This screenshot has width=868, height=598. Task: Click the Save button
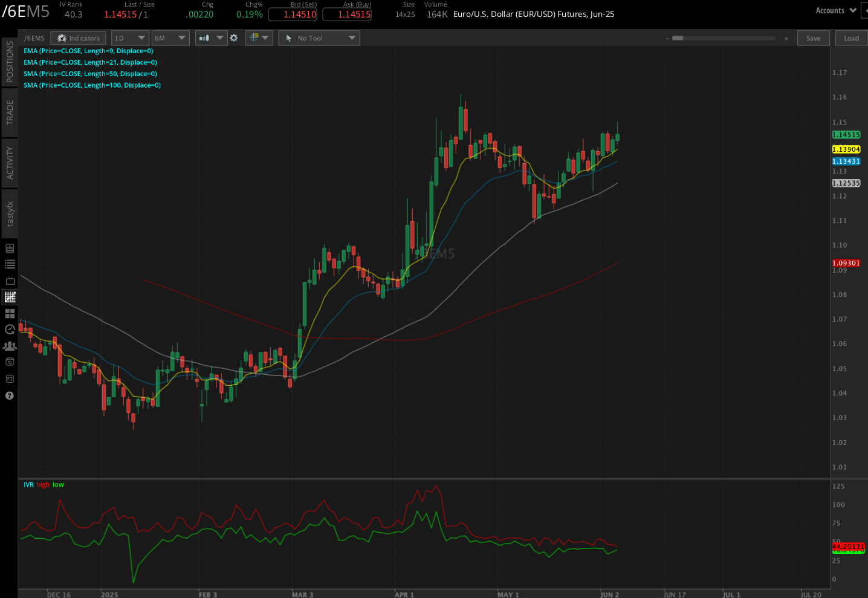pos(813,37)
